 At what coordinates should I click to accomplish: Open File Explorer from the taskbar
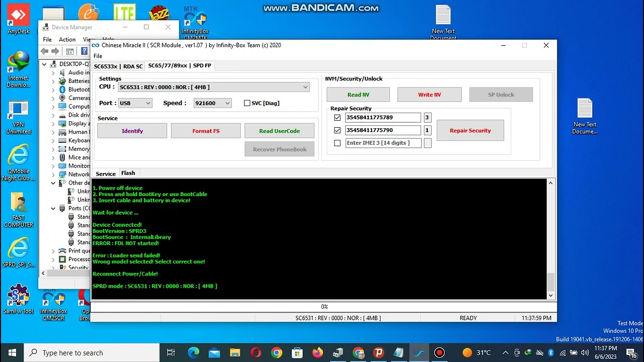(x=235, y=352)
